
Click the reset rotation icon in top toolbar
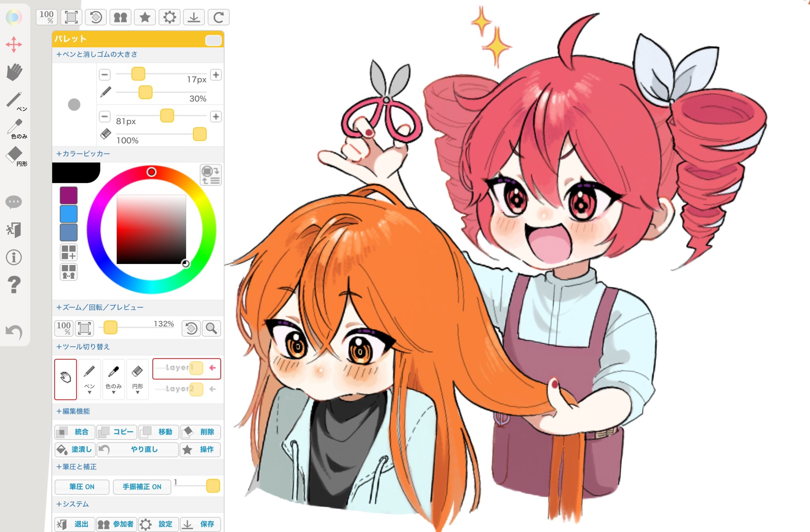click(x=96, y=17)
